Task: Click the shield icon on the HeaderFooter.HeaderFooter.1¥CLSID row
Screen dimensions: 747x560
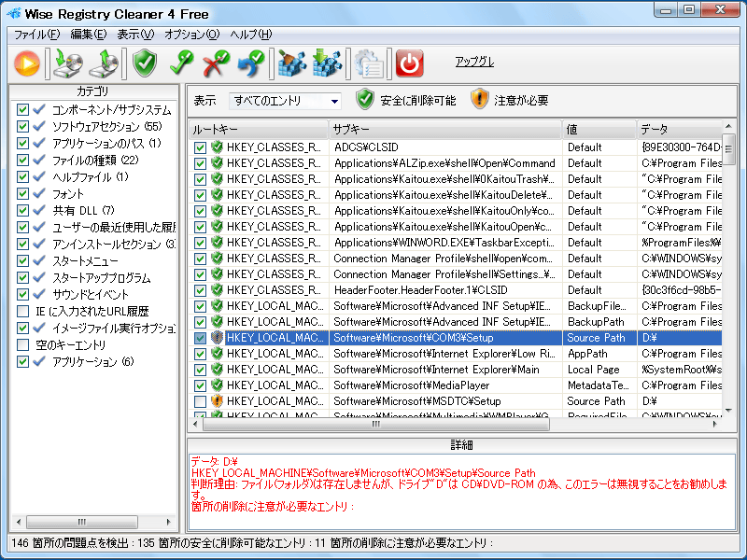Action: point(217,290)
